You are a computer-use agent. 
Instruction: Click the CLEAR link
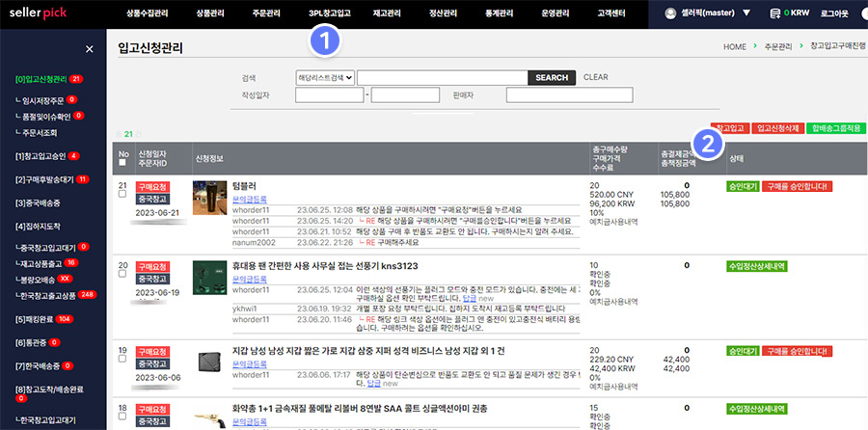coord(595,77)
